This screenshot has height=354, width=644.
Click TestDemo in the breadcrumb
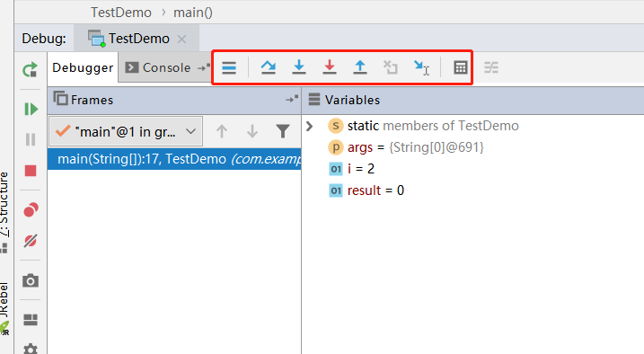point(121,13)
